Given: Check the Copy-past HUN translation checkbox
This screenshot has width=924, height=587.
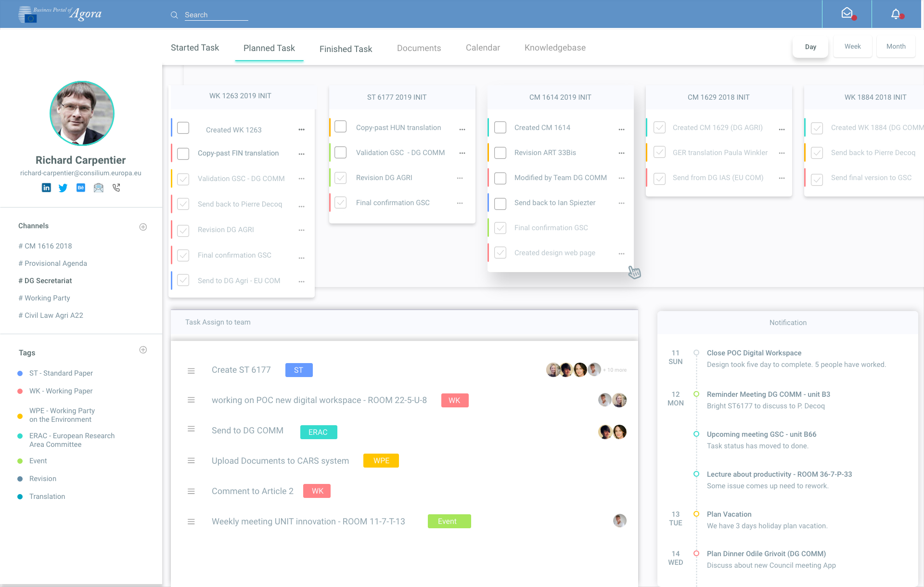Looking at the screenshot, I should (341, 127).
